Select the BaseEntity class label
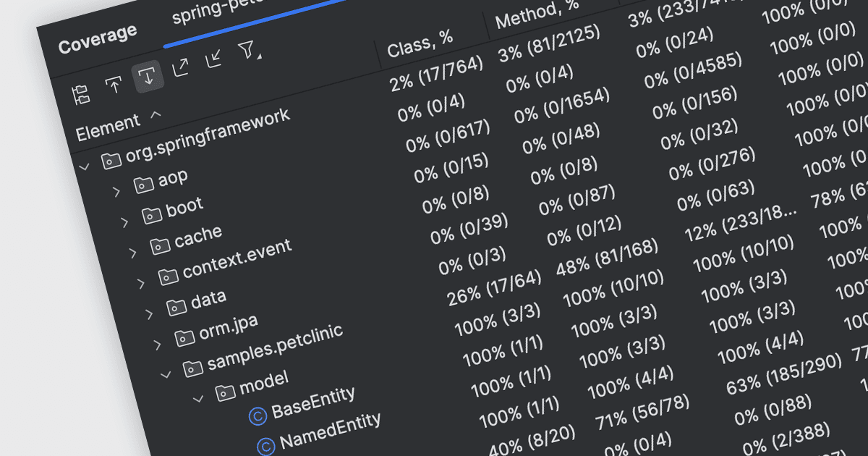The image size is (868, 456). pyautogui.click(x=313, y=403)
